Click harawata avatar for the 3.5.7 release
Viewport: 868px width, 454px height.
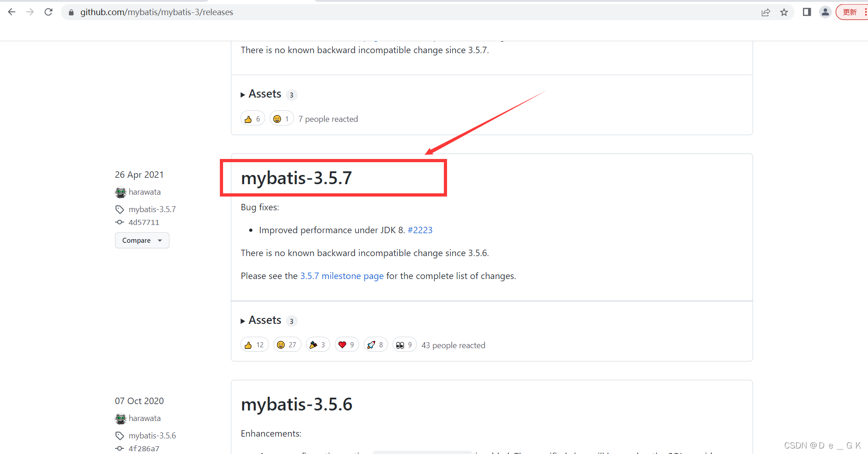pyautogui.click(x=120, y=192)
